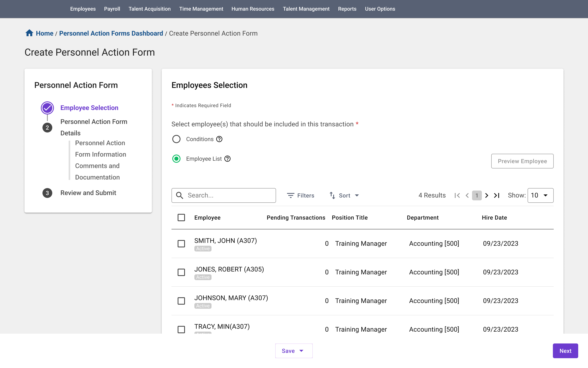This screenshot has height=368, width=588.
Task: Expand the Save dropdown arrow
Action: click(x=301, y=351)
